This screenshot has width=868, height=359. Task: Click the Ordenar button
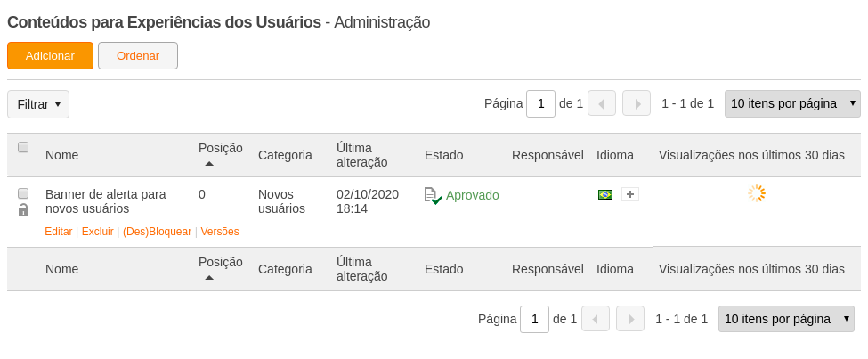click(138, 55)
